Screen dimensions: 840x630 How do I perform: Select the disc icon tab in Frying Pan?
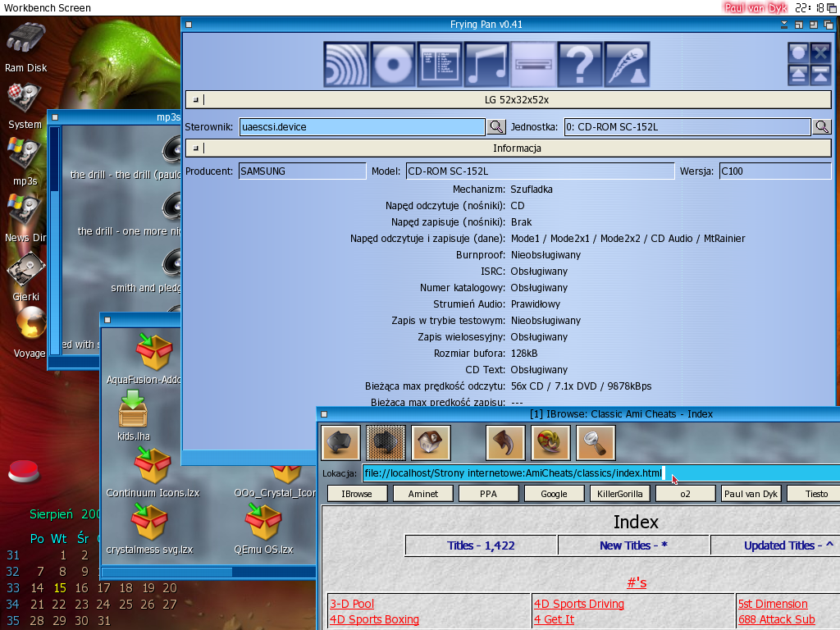pyautogui.click(x=393, y=64)
